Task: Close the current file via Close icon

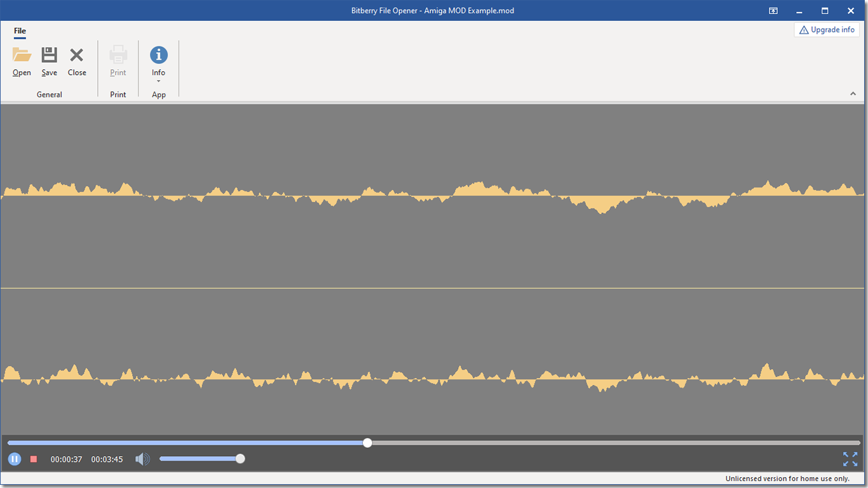Action: (77, 55)
